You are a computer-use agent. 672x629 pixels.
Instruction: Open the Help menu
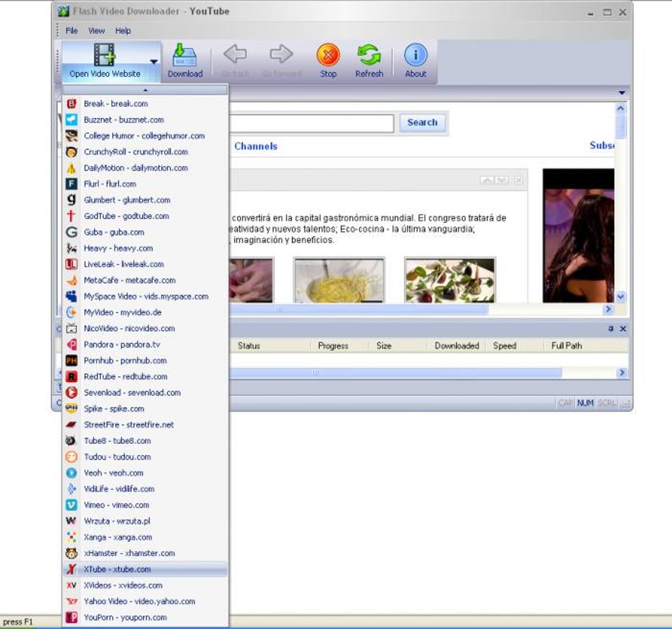123,31
